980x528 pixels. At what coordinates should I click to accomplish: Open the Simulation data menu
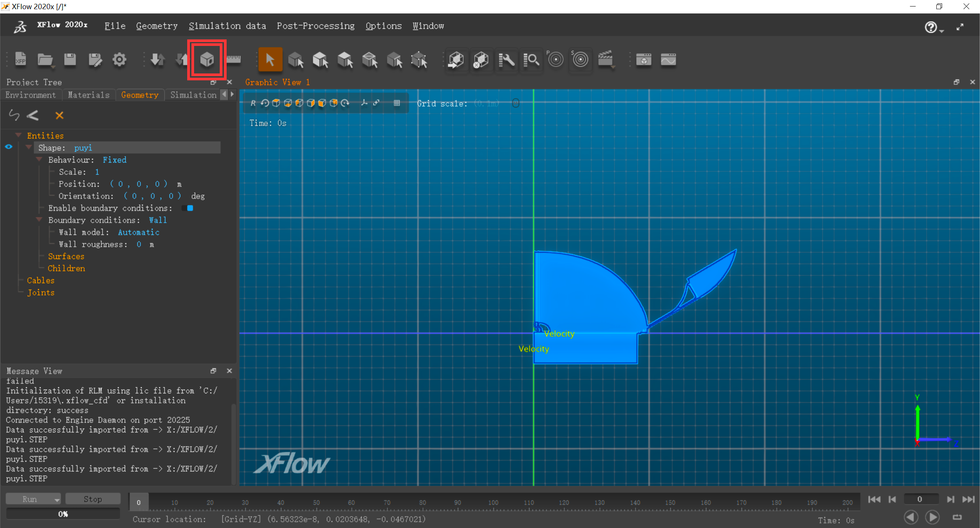click(x=227, y=26)
